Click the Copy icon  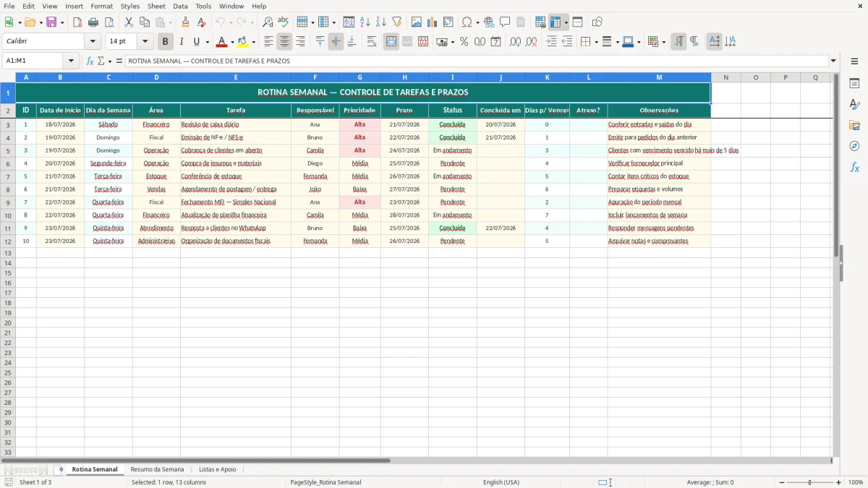tap(145, 22)
